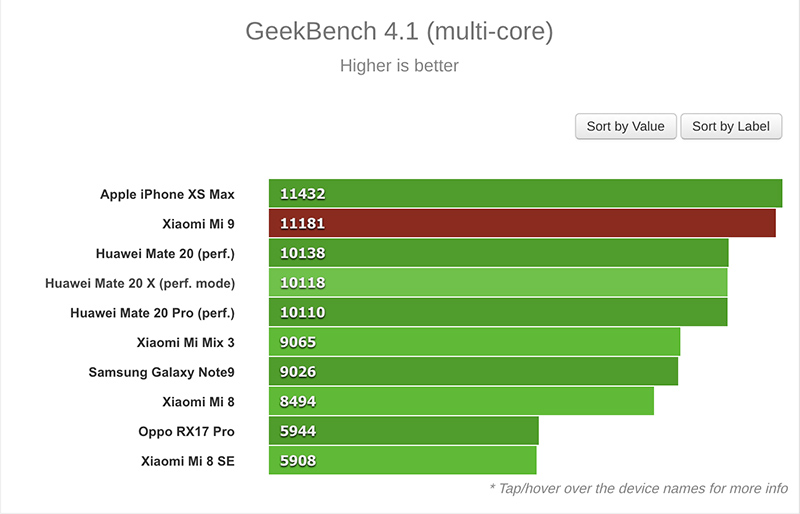The height and width of the screenshot is (514, 800).
Task: Click the Sort by Value button
Action: click(x=625, y=126)
